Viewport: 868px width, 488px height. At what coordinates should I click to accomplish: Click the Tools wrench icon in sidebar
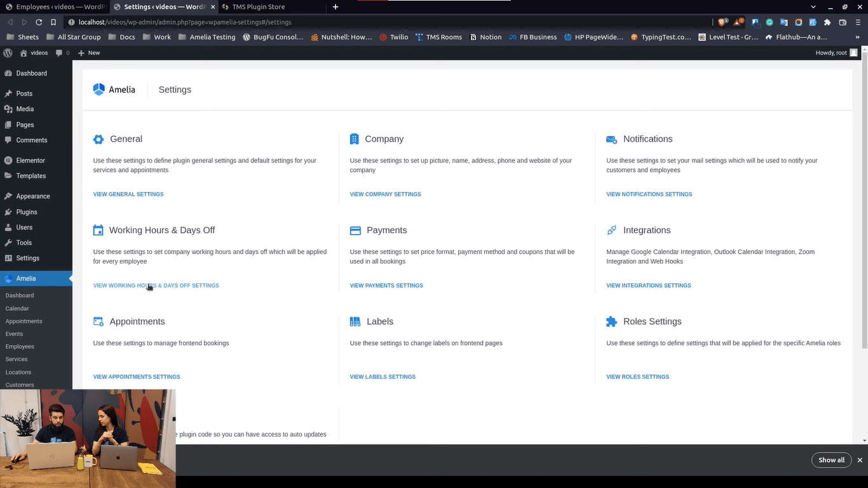(8, 243)
